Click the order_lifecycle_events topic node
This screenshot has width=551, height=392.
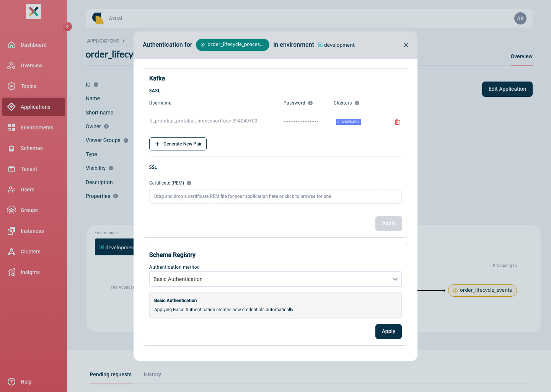483,290
